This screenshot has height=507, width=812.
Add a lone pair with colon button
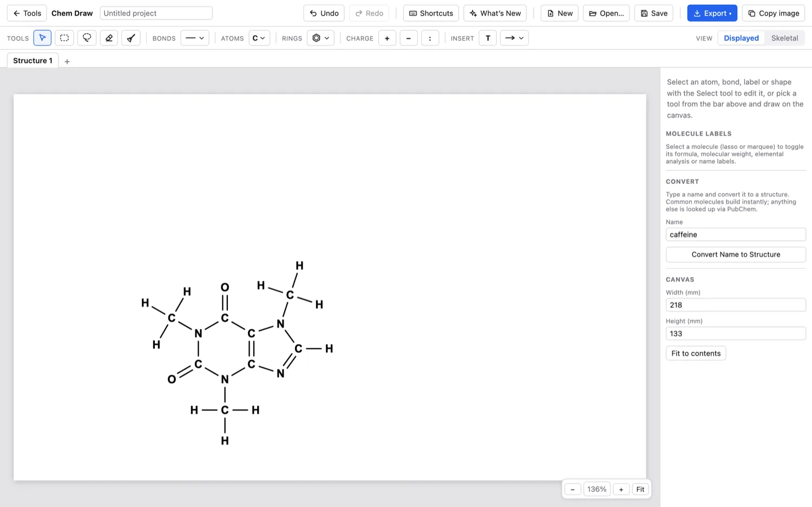pos(430,38)
